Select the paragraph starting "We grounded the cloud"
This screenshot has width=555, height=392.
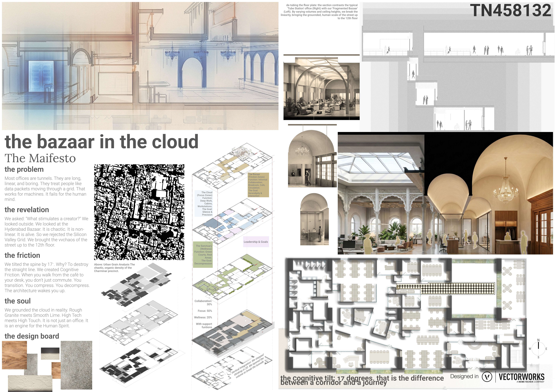[46, 318]
